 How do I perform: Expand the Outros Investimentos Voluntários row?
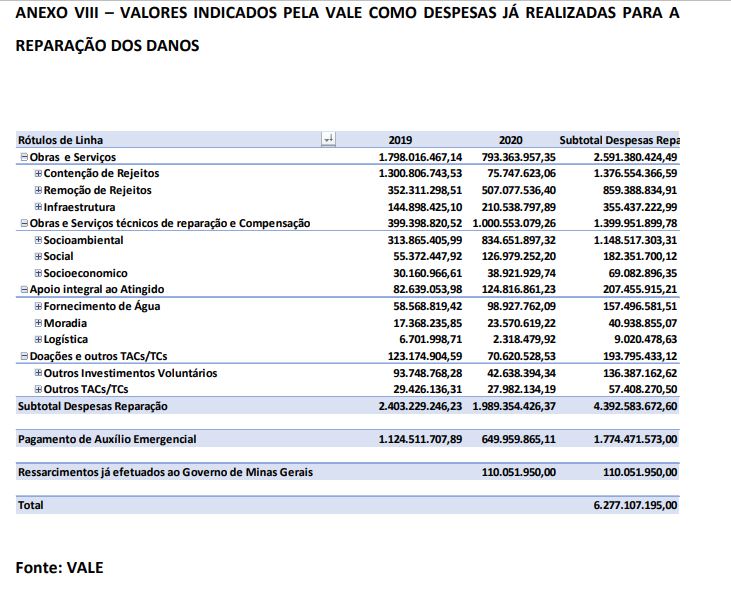39,373
